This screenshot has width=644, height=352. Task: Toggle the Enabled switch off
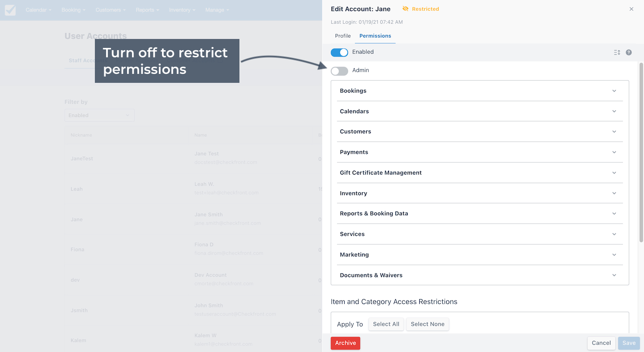coord(339,52)
